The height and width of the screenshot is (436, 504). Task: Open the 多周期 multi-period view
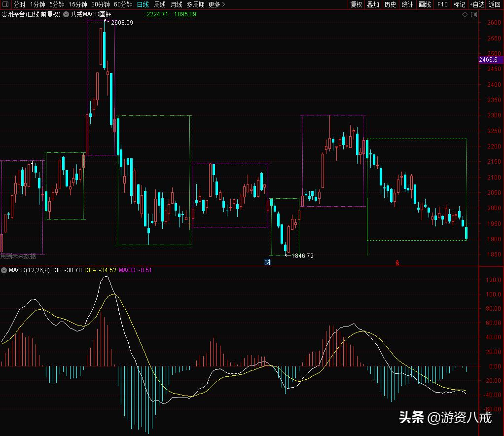pyautogui.click(x=195, y=4)
